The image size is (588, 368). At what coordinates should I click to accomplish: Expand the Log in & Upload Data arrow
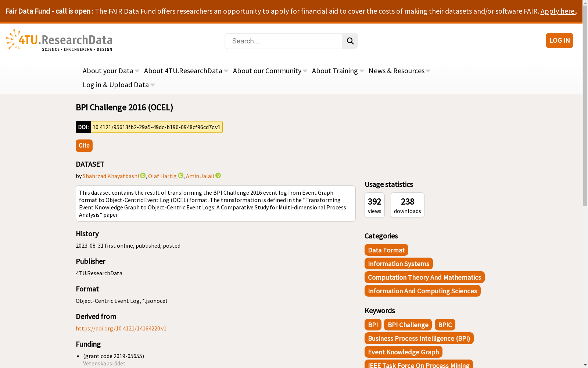pos(153,85)
